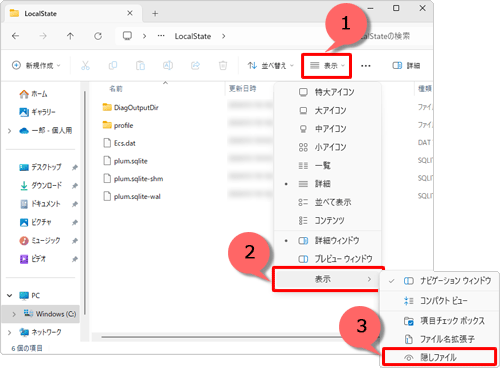Expand chevron after LocalState breadcrumb
Viewport: 500px width, 368px height.
224,36
